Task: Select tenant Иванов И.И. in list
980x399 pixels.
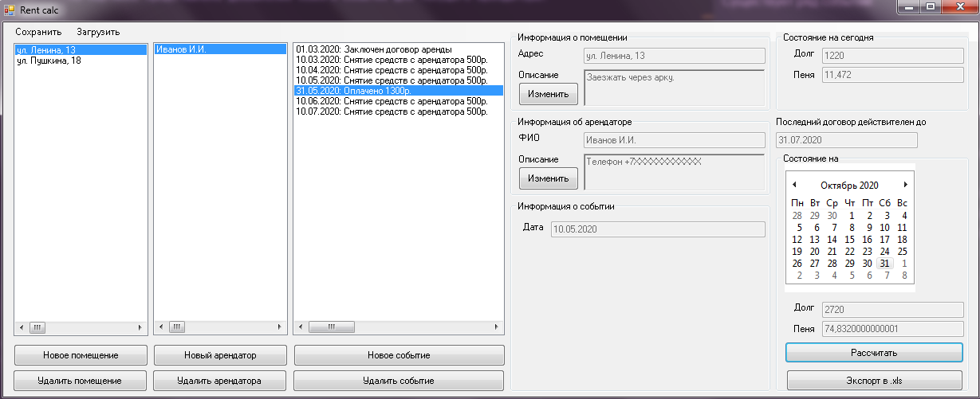Action: [220, 49]
